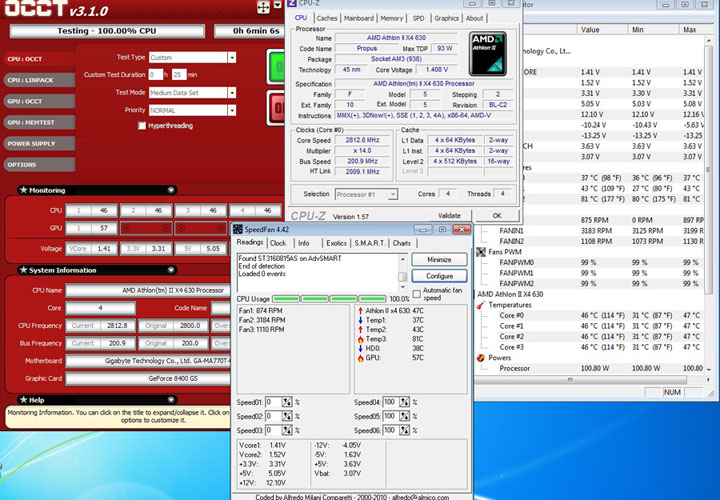Click the disabled GPU 2 sensor slot

146,228
